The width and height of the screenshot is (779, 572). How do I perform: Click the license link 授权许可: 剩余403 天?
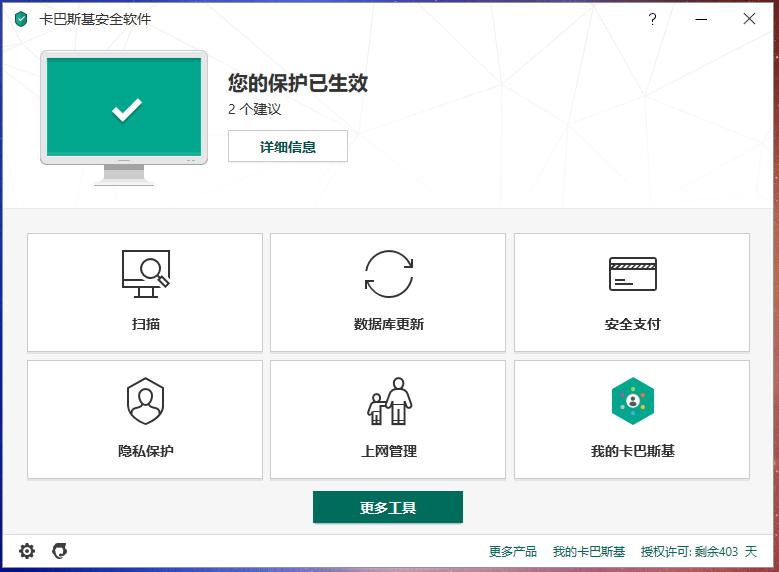(699, 552)
